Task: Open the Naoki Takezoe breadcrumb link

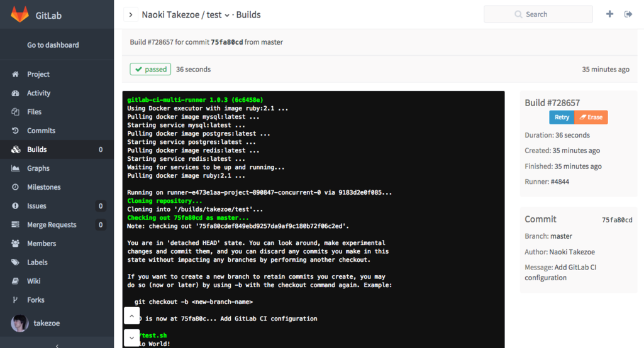Action: click(x=170, y=15)
